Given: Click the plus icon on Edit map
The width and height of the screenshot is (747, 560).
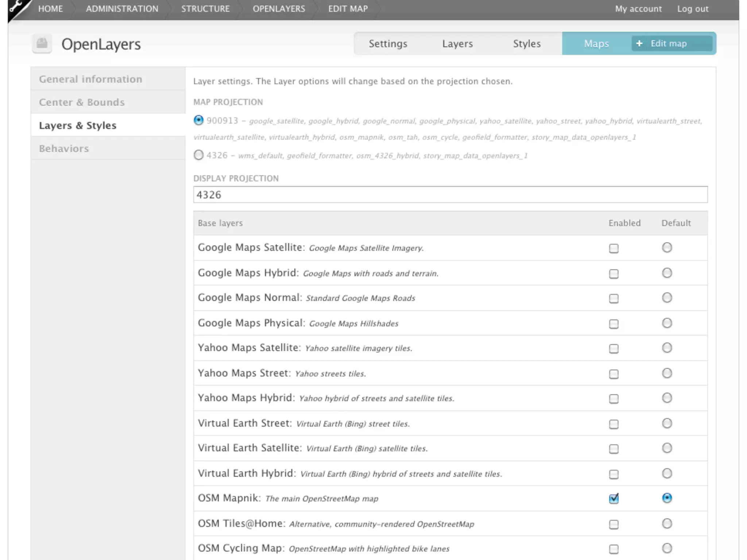Looking at the screenshot, I should point(639,44).
